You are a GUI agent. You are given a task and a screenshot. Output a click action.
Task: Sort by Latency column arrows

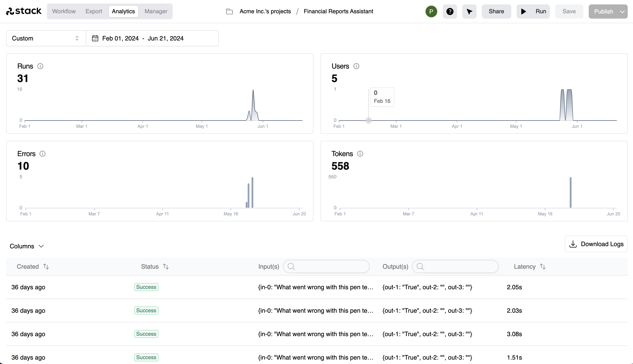click(543, 266)
